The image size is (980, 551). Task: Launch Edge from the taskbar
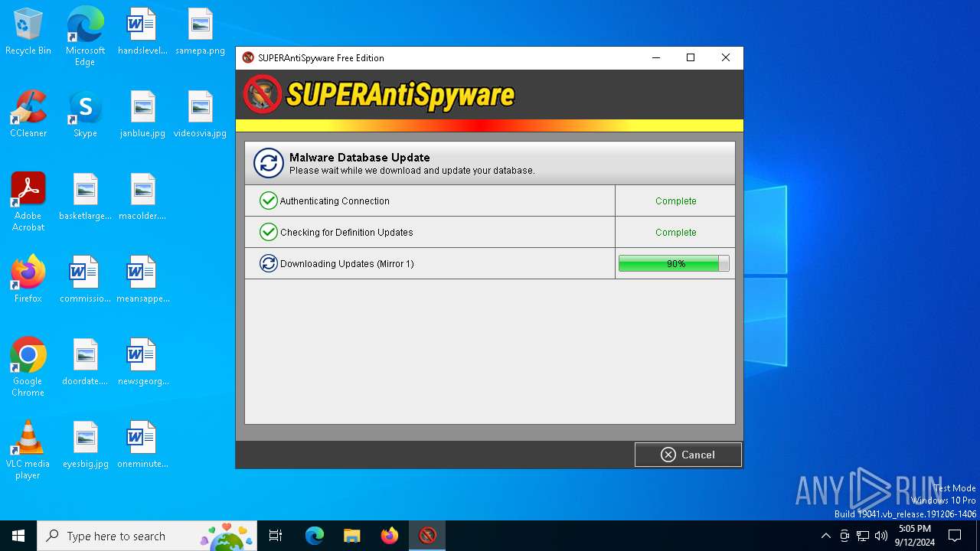click(315, 536)
